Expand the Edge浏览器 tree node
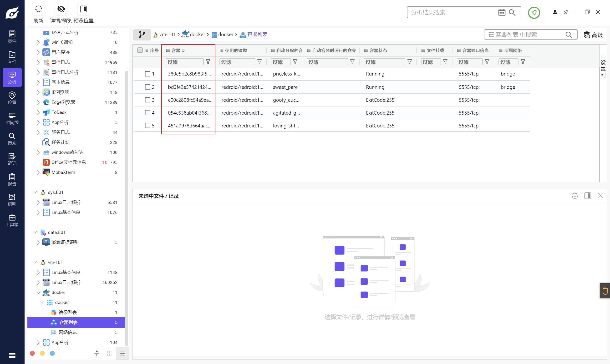The image size is (610, 364). tap(38, 102)
